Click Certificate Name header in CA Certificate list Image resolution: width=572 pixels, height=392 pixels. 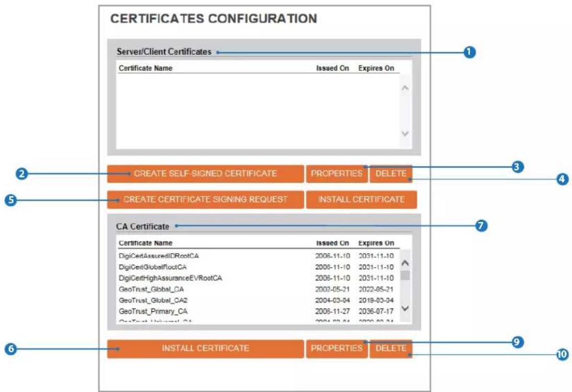(x=146, y=243)
